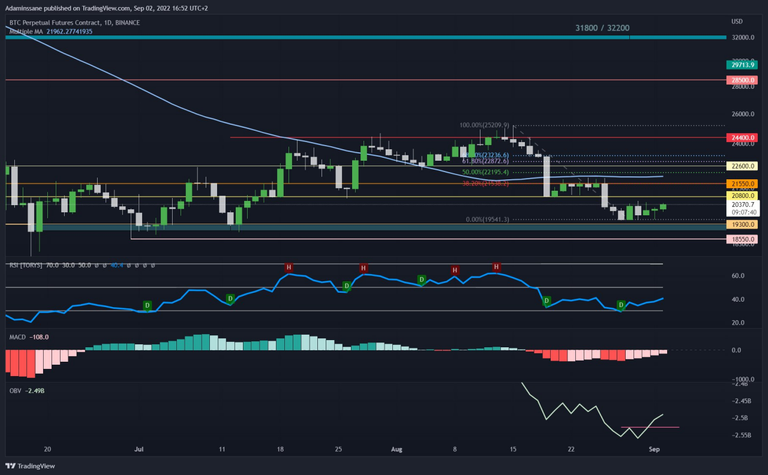Select the green D marker on RSI near Jul 12
This screenshot has width=768, height=475.
point(230,298)
